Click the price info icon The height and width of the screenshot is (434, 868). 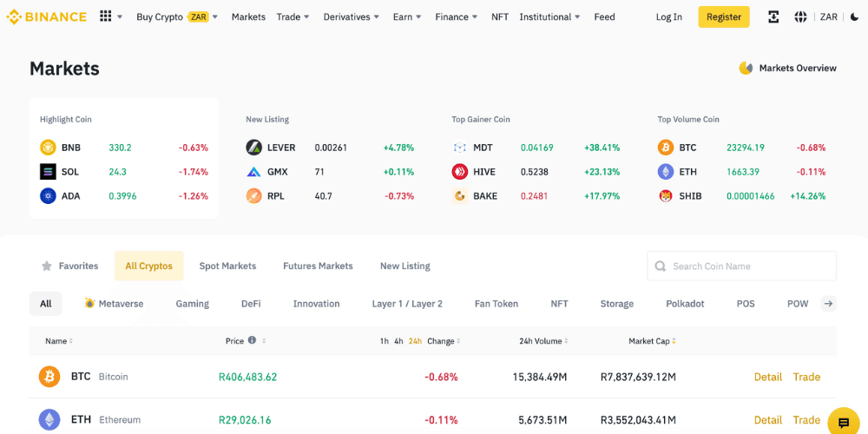click(252, 340)
